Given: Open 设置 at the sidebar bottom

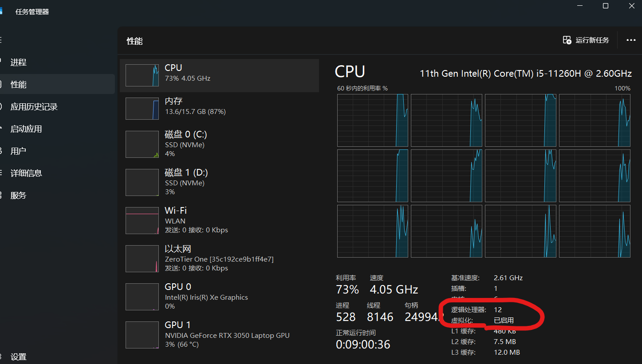Looking at the screenshot, I should pos(19,357).
